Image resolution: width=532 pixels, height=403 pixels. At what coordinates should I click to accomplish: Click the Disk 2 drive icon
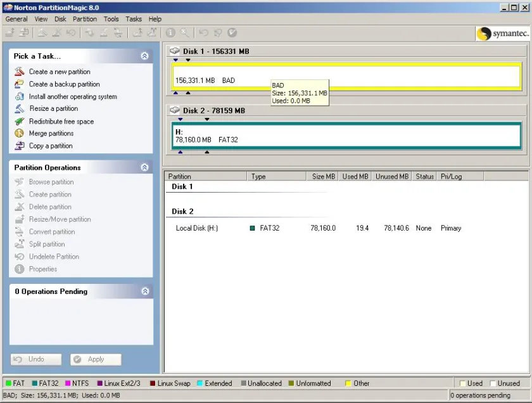(x=175, y=110)
